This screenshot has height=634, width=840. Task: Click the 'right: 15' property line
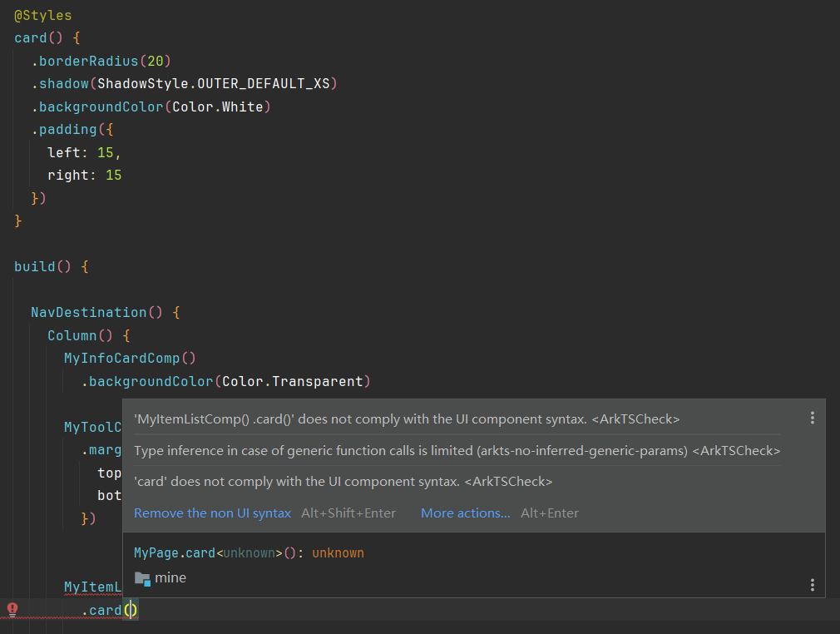84,176
